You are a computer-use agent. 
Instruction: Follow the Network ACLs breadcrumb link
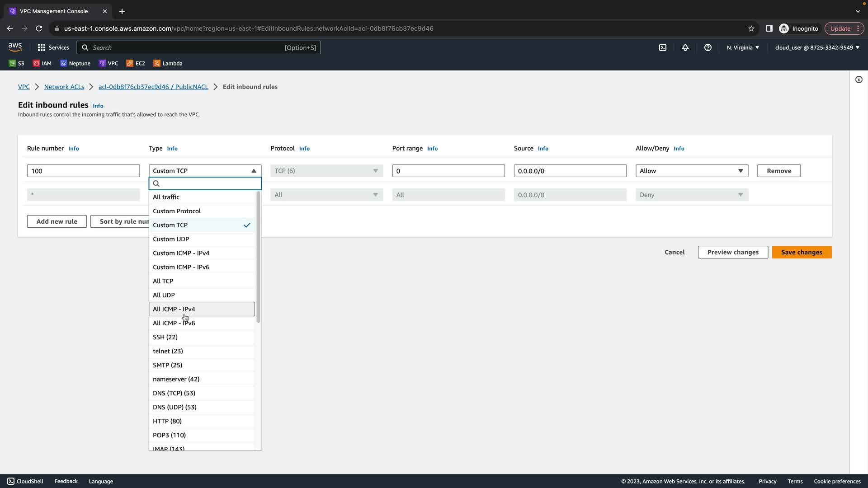(x=64, y=87)
